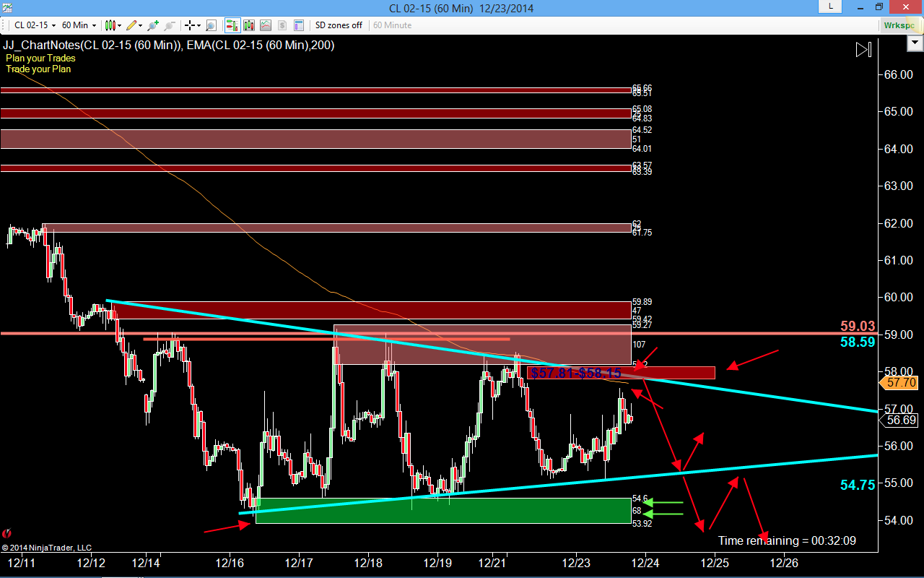Click the Wrkspc button
Image resolution: width=924 pixels, height=578 pixels.
coord(899,25)
